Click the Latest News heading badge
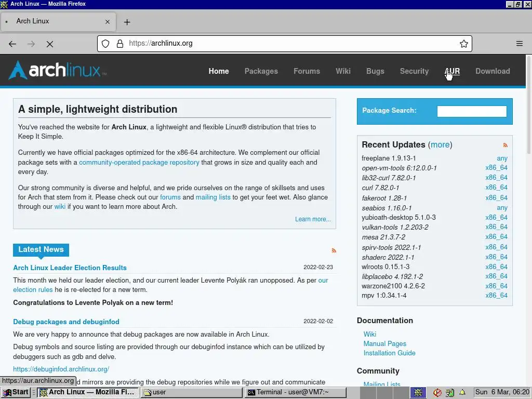 pos(41,249)
